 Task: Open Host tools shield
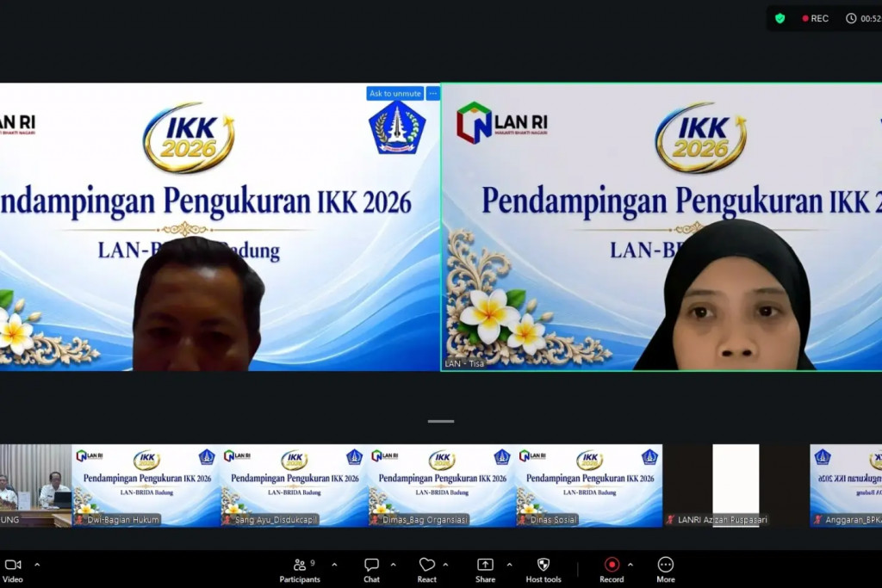[543, 570]
